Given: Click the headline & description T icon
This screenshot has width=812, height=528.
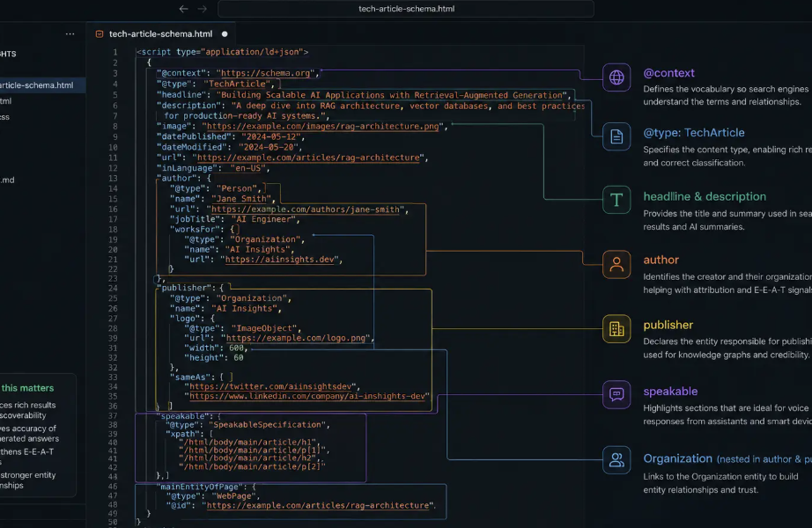Looking at the screenshot, I should click(x=616, y=200).
